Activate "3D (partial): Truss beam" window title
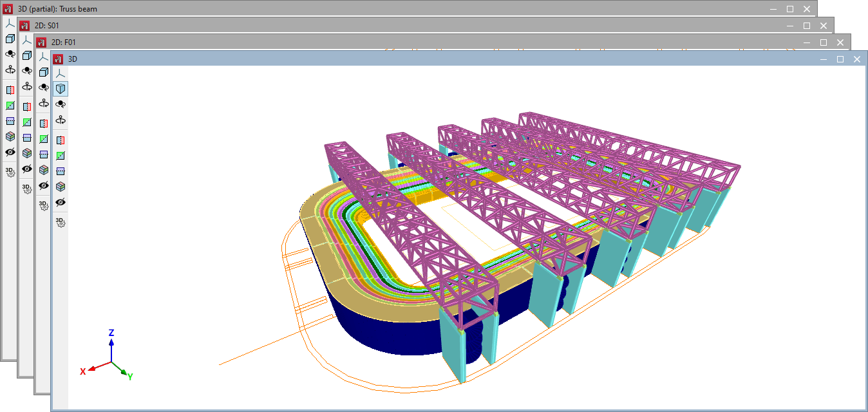Screen dimensions: 868x412 pos(58,8)
